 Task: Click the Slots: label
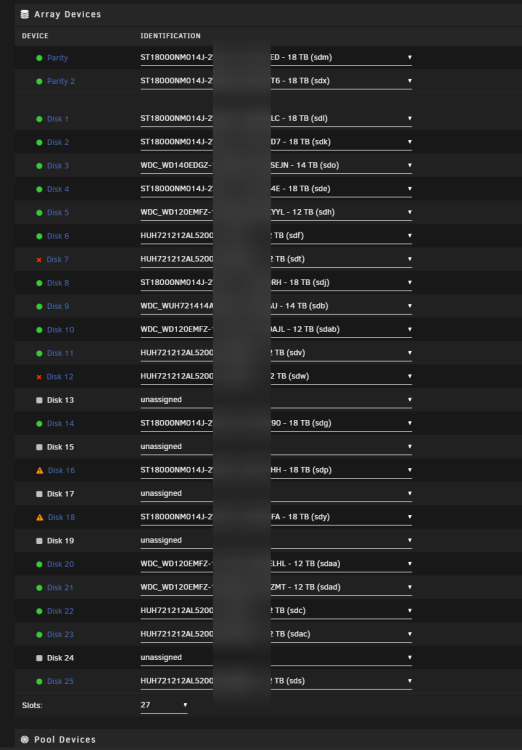pyautogui.click(x=32, y=706)
